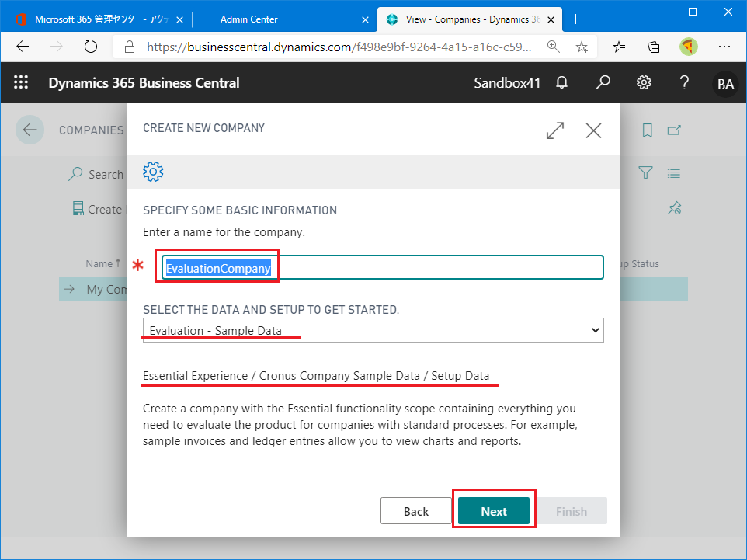Go back from the Companies page
Viewport: 747px width, 560px height.
30,130
